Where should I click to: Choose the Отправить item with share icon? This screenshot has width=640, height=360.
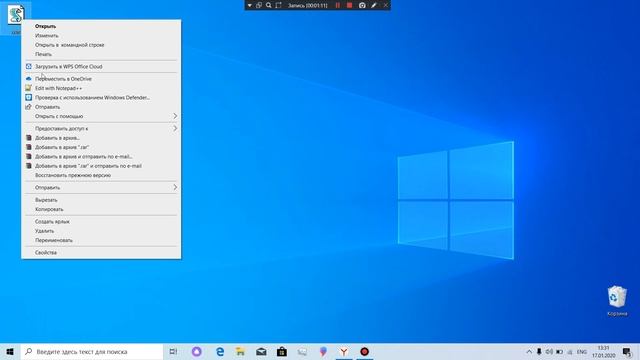101,107
